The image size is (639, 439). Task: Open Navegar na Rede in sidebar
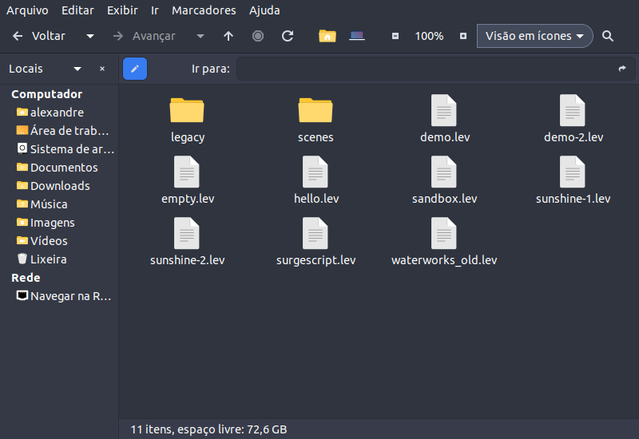[64, 296]
